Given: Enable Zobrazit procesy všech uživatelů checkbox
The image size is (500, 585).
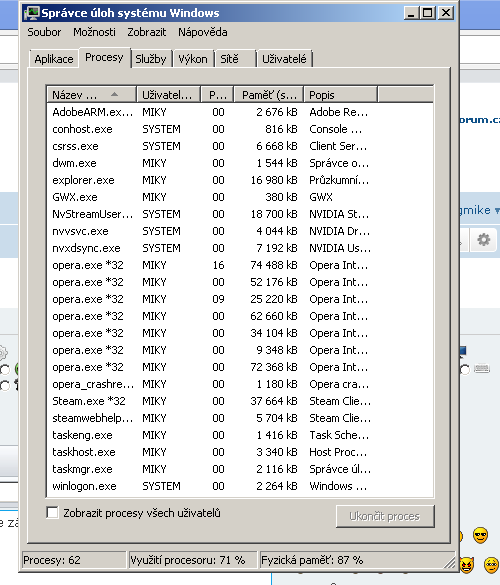Looking at the screenshot, I should 52,513.
